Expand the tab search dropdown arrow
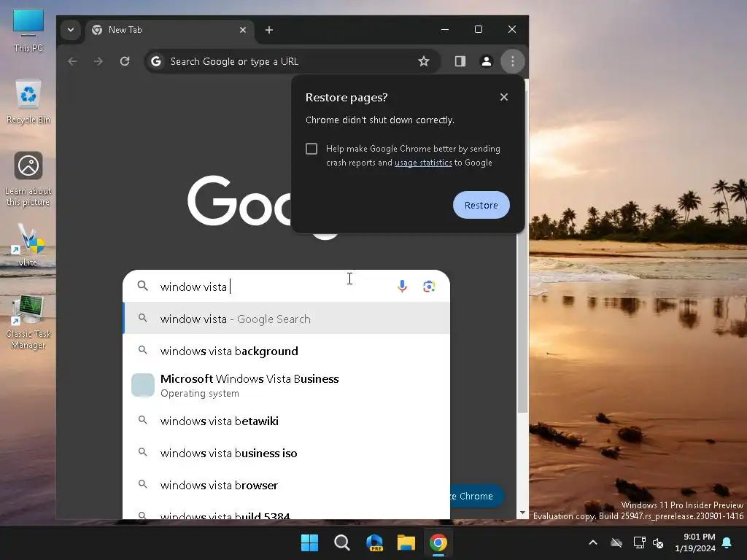 (71, 30)
